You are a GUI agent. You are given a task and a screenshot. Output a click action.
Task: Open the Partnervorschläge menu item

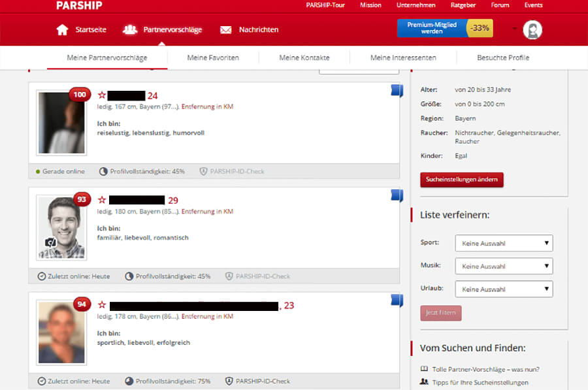pyautogui.click(x=172, y=29)
